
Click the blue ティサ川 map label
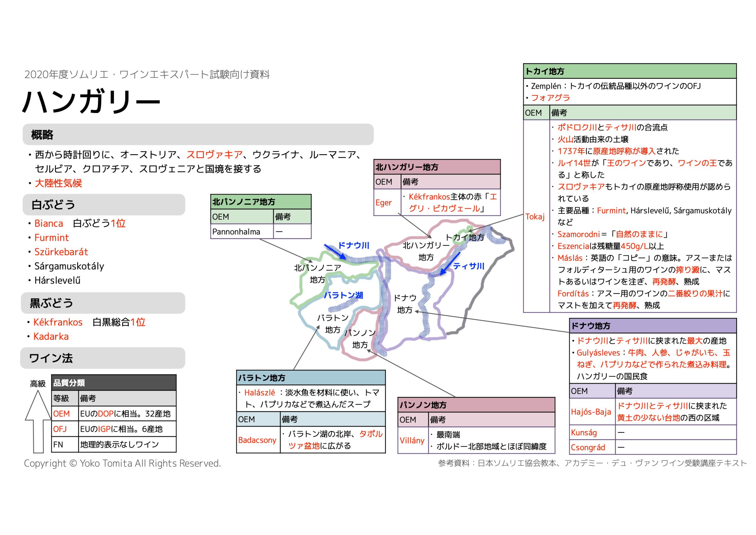point(469,266)
